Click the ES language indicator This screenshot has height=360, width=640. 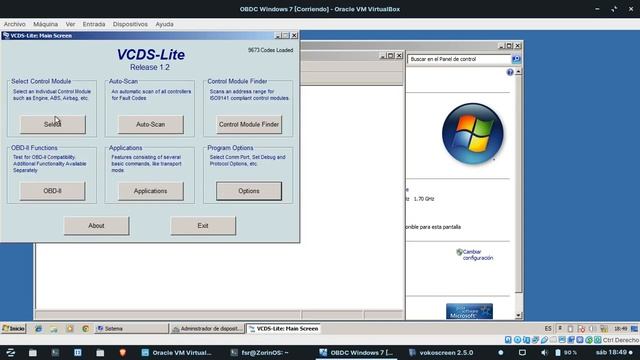tap(548, 329)
